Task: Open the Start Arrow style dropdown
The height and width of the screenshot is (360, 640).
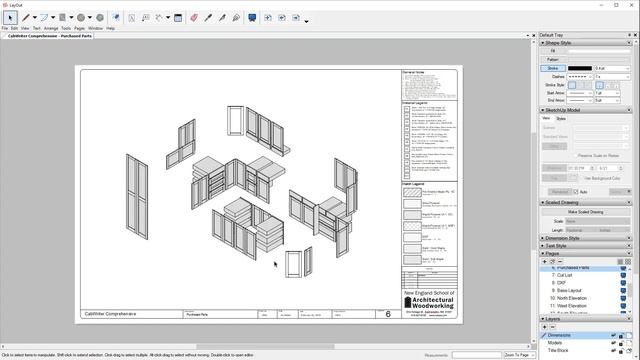Action: [x=580, y=93]
